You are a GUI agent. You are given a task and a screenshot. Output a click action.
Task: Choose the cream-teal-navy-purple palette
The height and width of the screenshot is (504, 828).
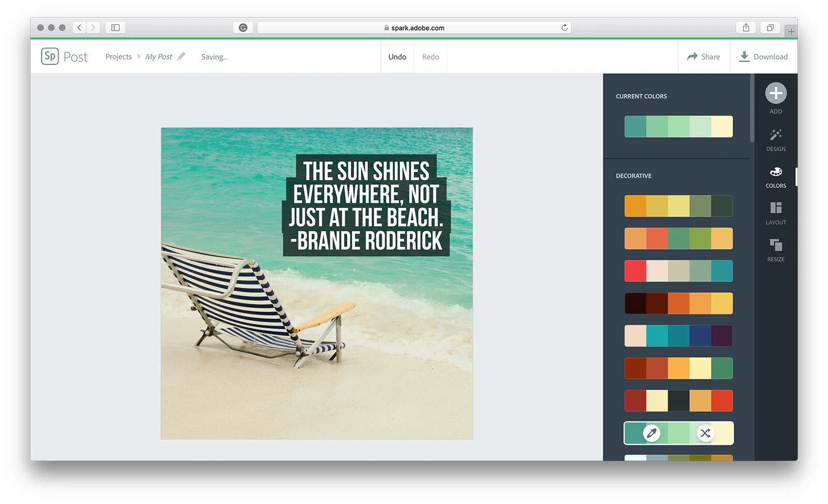[x=678, y=336]
